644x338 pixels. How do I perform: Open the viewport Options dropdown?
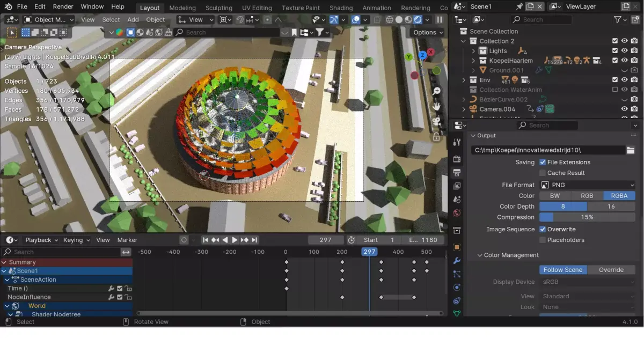pyautogui.click(x=428, y=32)
